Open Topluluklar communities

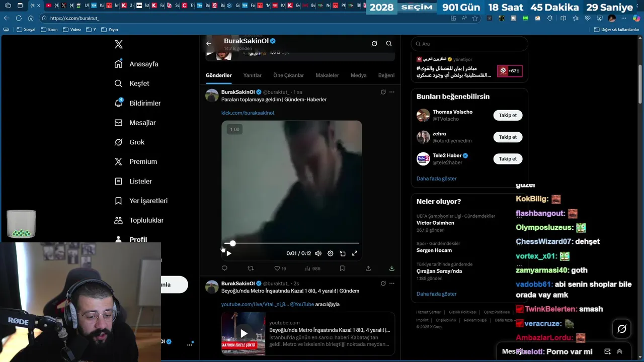(x=139, y=220)
